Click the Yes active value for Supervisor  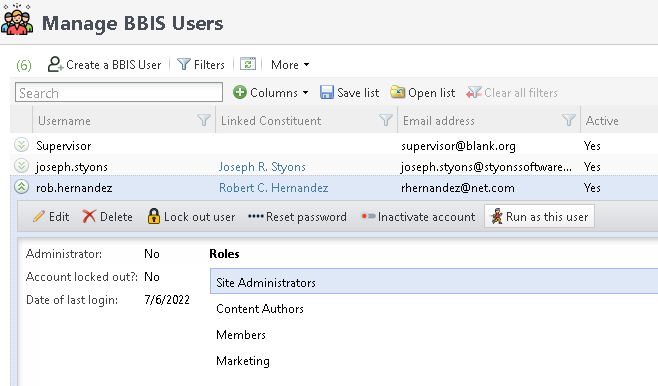coord(592,146)
